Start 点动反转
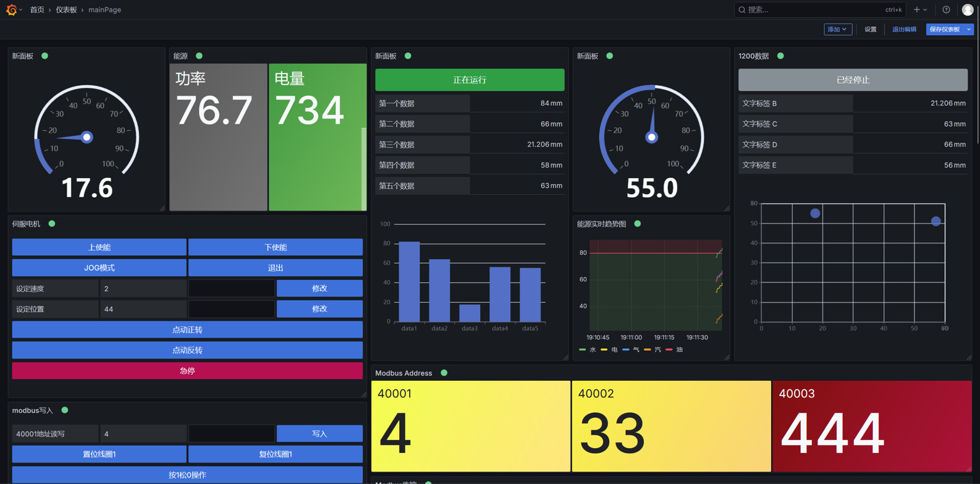This screenshot has height=484, width=980. [x=187, y=350]
